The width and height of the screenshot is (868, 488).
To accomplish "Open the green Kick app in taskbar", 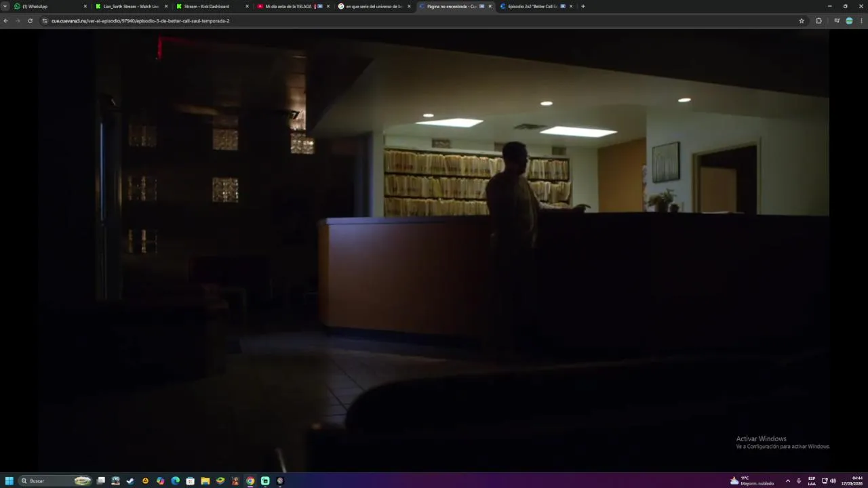I will click(x=265, y=481).
